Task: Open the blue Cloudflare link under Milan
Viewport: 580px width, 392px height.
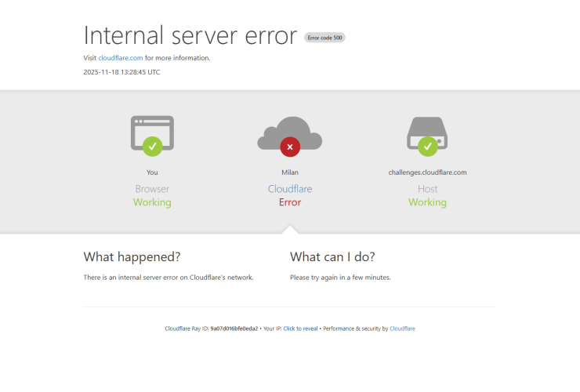Action: coord(290,189)
